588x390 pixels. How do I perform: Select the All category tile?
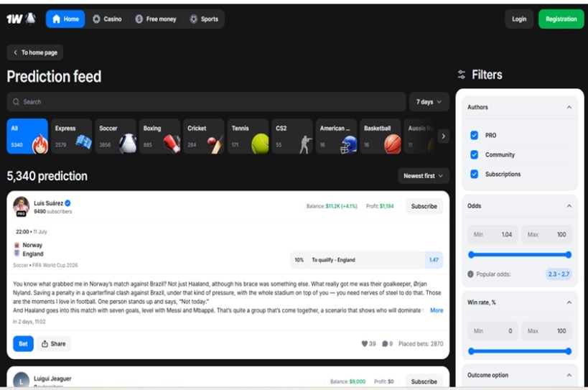point(27,136)
